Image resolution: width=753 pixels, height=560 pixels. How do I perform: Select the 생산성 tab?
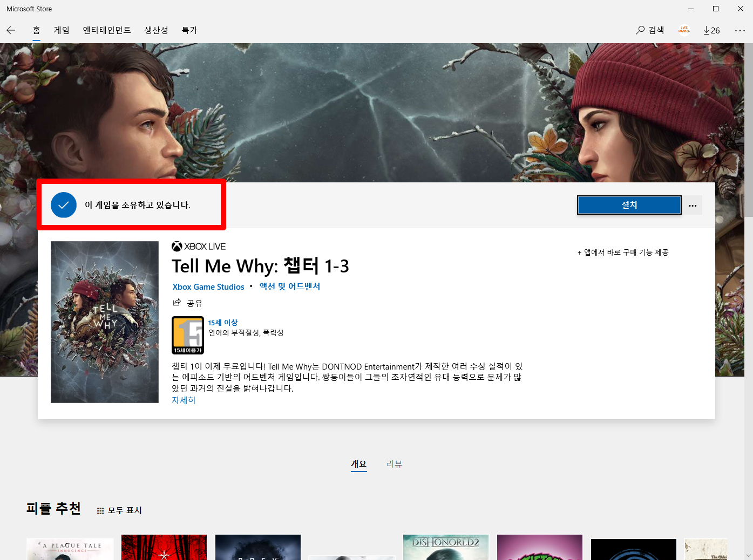click(156, 30)
